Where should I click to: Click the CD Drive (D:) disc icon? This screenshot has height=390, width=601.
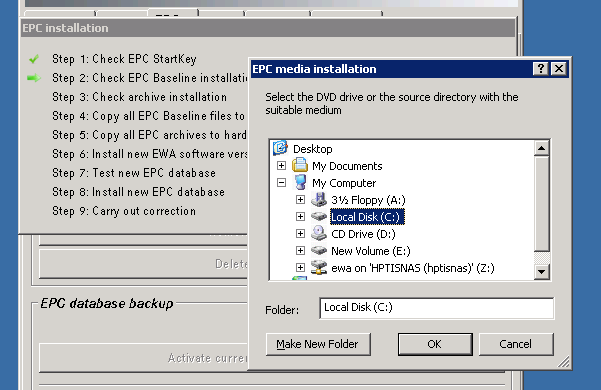click(319, 233)
